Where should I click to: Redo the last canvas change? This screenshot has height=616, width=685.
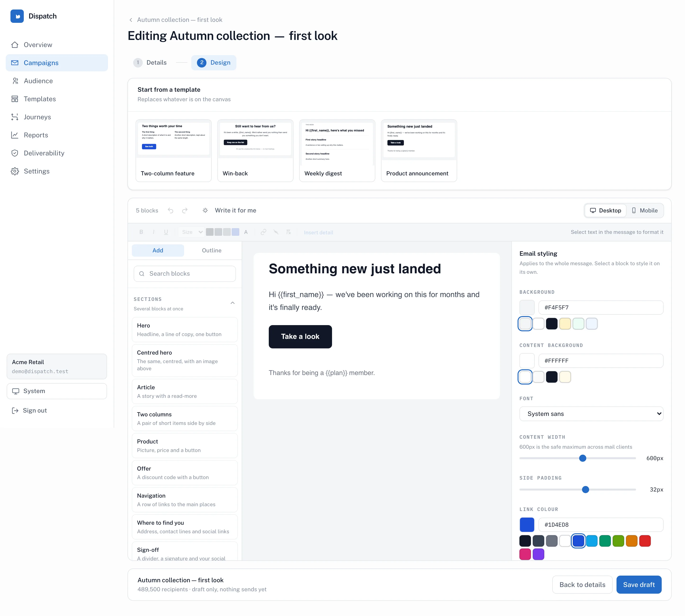tap(185, 211)
